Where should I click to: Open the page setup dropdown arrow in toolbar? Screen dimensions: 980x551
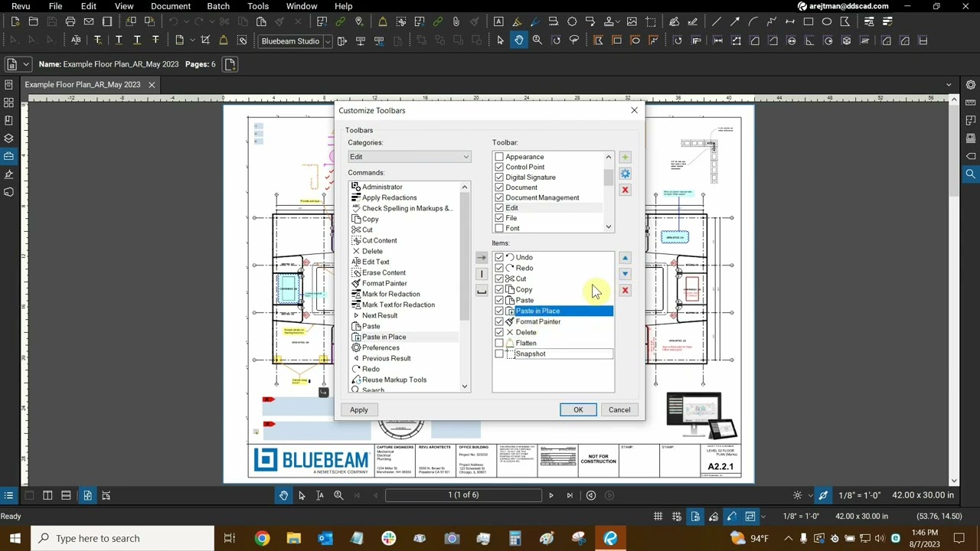pos(191,41)
